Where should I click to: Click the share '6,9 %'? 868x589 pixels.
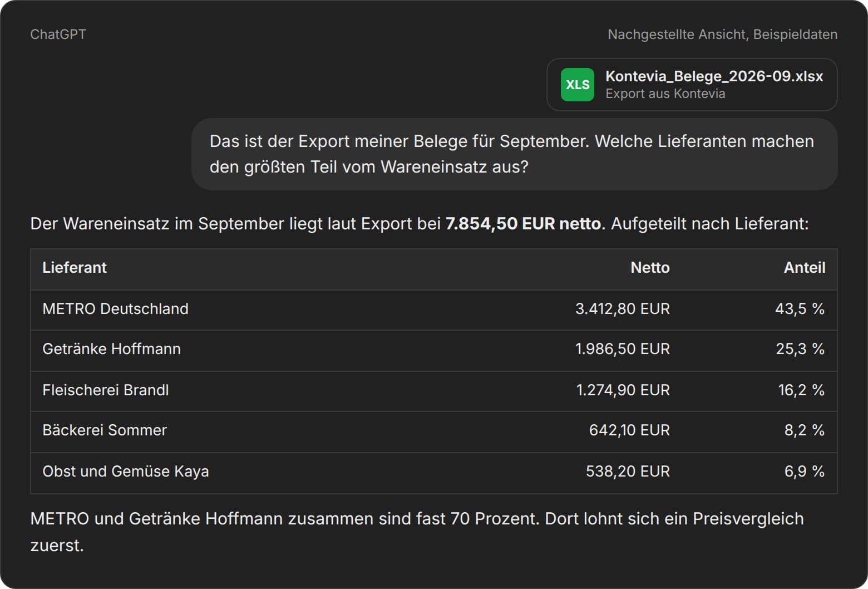(x=805, y=472)
